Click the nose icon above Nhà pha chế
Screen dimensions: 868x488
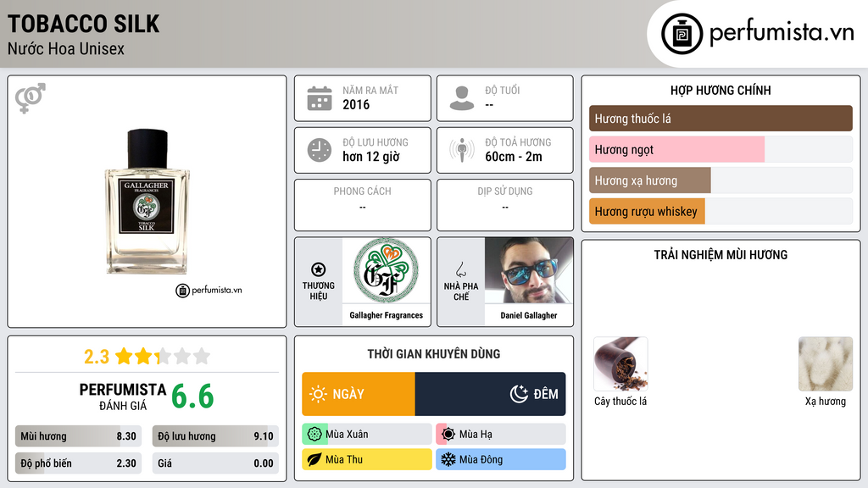tap(460, 269)
